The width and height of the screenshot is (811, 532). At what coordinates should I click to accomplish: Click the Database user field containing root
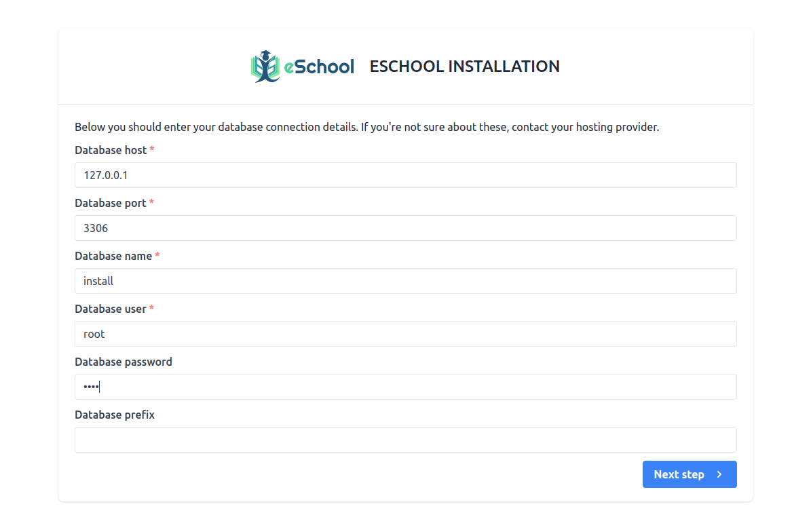click(405, 334)
